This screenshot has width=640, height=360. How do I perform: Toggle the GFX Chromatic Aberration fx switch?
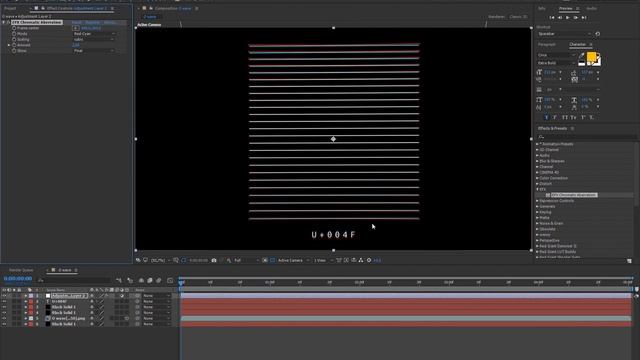coord(8,22)
